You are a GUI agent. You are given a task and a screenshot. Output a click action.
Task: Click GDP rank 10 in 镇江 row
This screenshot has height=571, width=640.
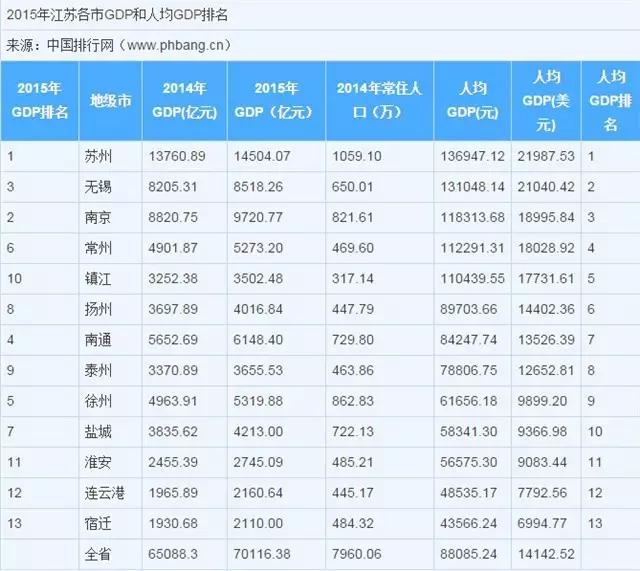click(x=14, y=278)
